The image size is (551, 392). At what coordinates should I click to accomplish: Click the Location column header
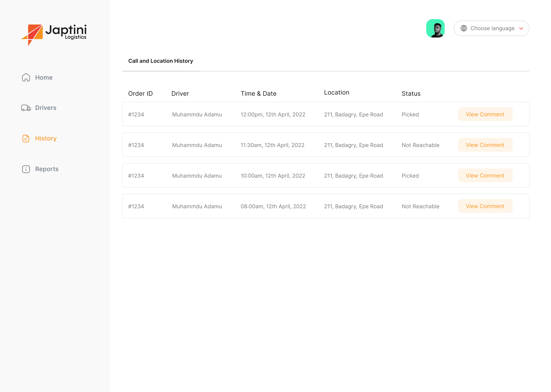[337, 92]
